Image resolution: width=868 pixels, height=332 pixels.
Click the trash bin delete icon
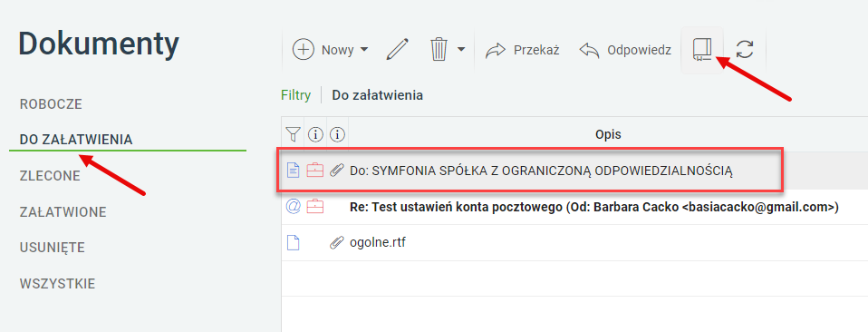point(439,49)
